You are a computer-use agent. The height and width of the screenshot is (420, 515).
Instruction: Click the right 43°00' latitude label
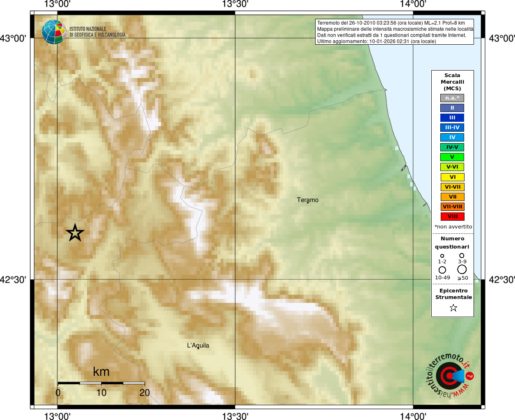pyautogui.click(x=501, y=39)
